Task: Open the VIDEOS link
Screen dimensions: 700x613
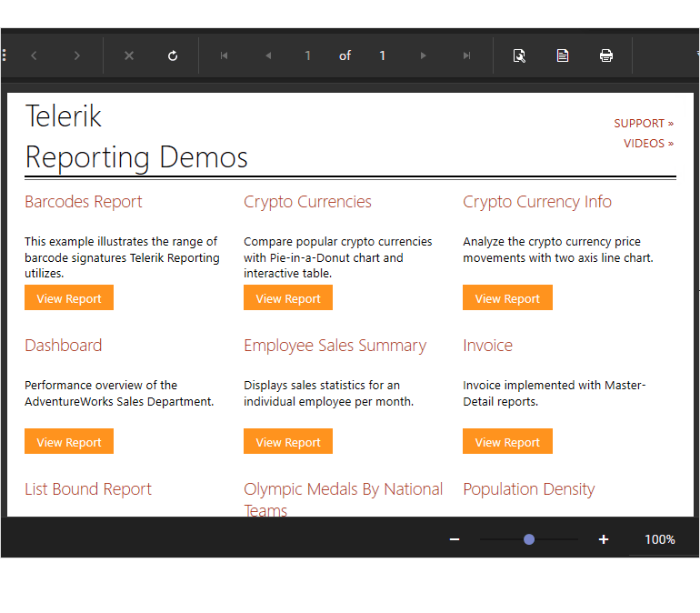Action: (x=648, y=144)
